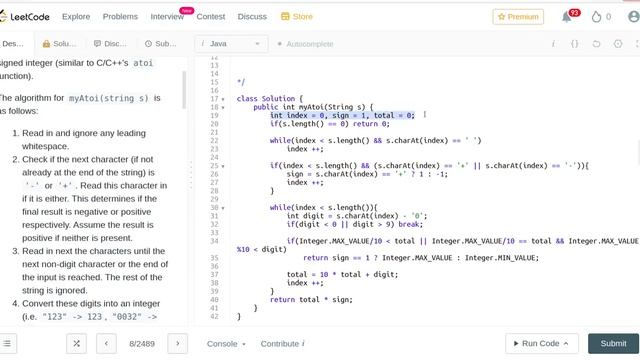Reset code to default icon

coord(596,44)
